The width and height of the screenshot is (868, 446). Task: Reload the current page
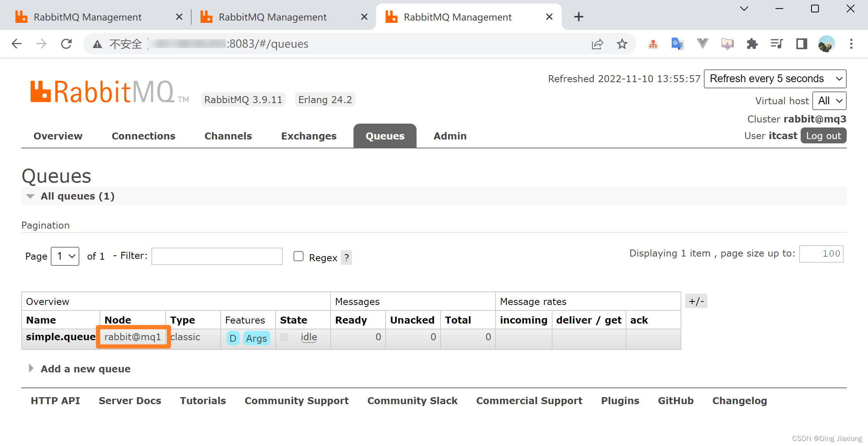point(67,44)
